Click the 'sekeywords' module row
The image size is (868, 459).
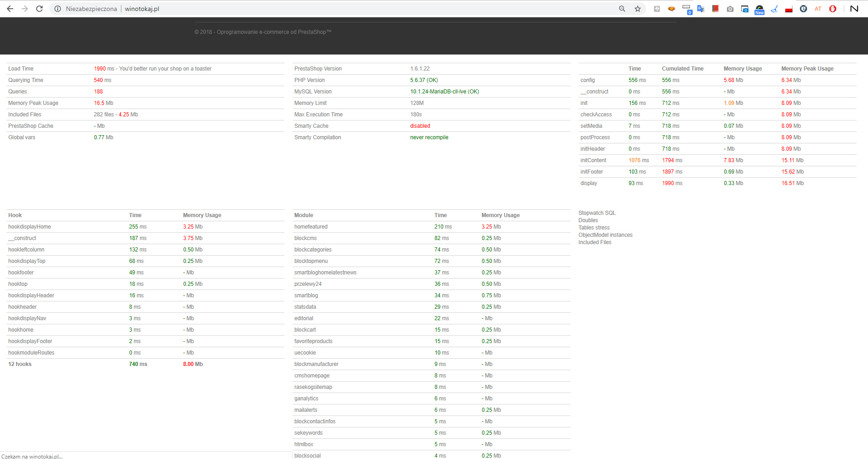tap(431, 433)
